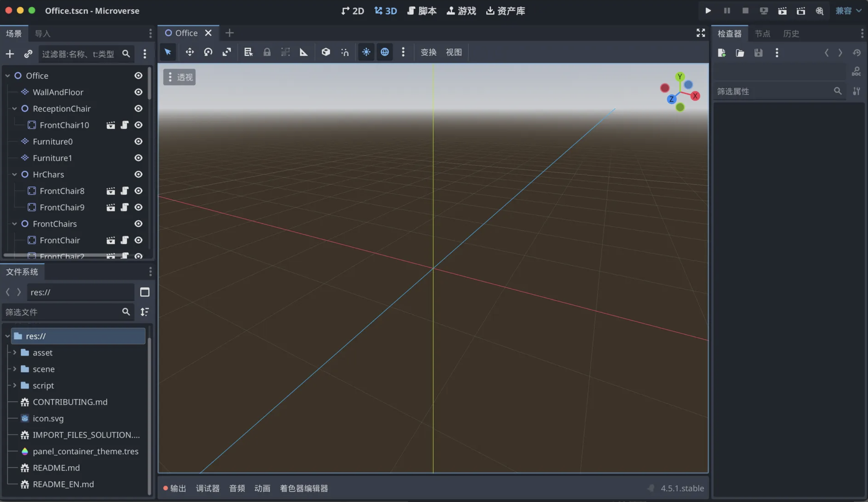868x502 pixels.
Task: Click the 变换 menu button
Action: pyautogui.click(x=428, y=52)
